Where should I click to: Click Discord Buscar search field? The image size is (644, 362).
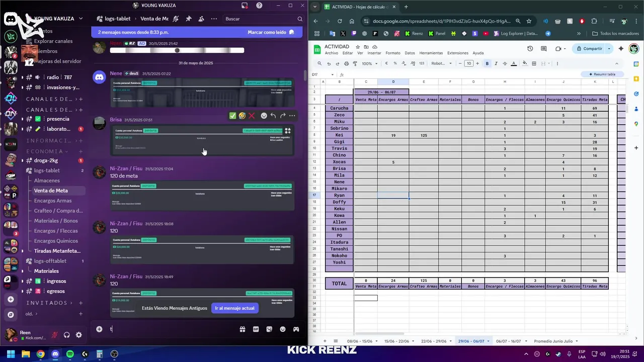tap(264, 19)
